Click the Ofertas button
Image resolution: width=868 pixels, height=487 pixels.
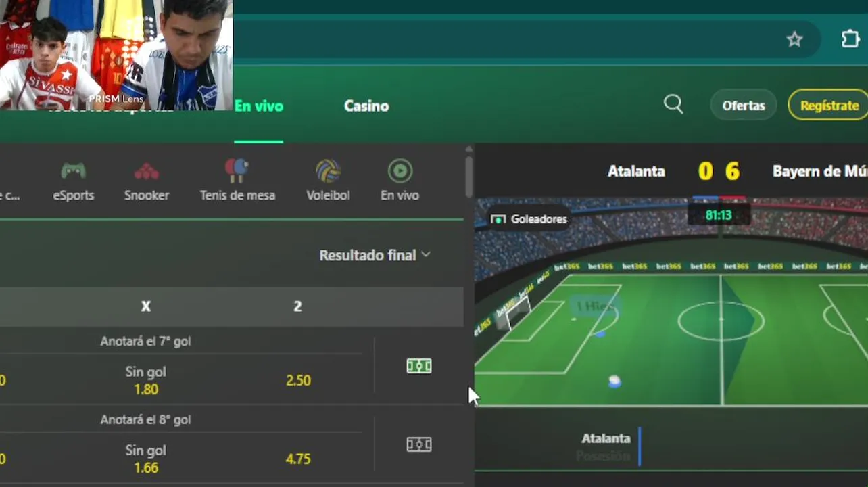pos(744,106)
